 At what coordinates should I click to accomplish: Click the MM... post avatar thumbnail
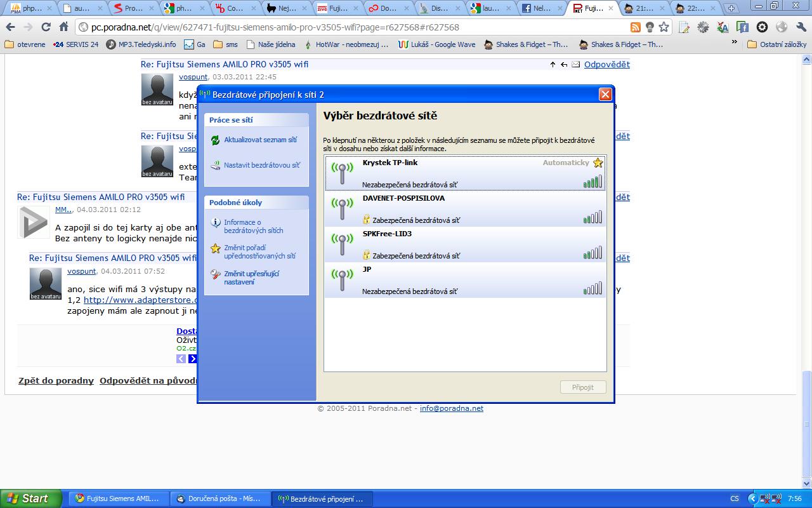tap(34, 222)
